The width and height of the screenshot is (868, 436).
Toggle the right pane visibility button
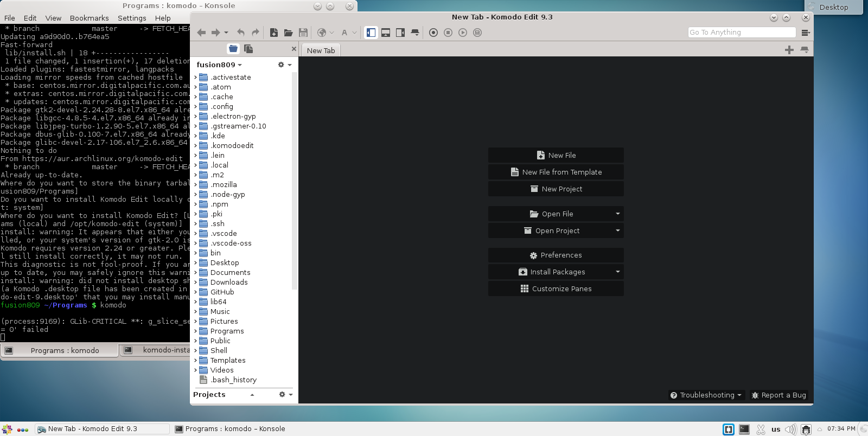[x=400, y=33]
